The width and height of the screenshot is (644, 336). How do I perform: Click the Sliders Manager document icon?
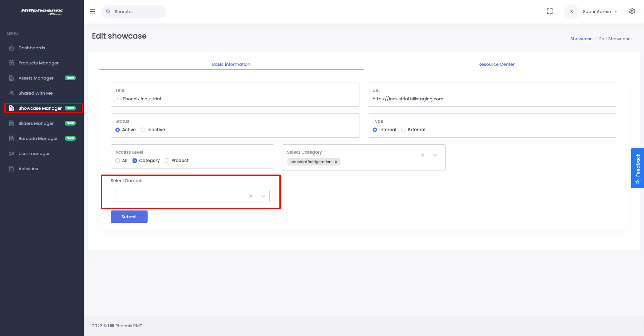click(11, 123)
